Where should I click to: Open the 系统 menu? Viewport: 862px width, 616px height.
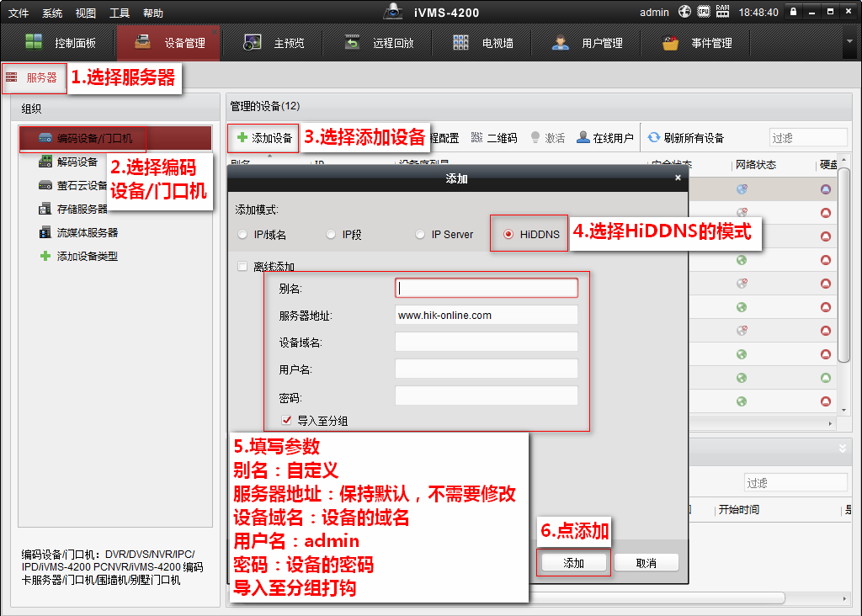[x=52, y=13]
